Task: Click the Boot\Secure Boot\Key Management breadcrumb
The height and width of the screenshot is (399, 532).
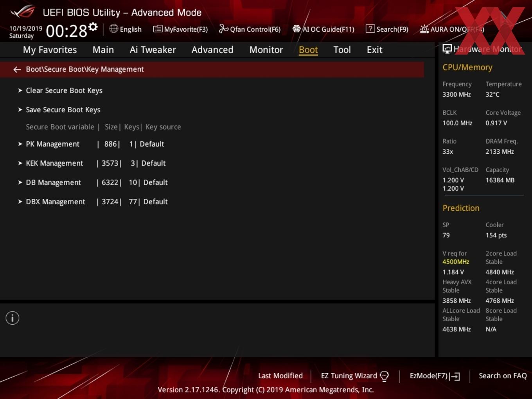Action: coord(85,69)
